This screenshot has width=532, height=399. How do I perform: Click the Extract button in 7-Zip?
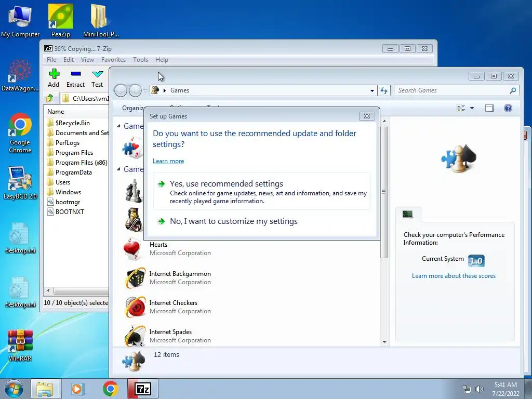tap(75, 78)
